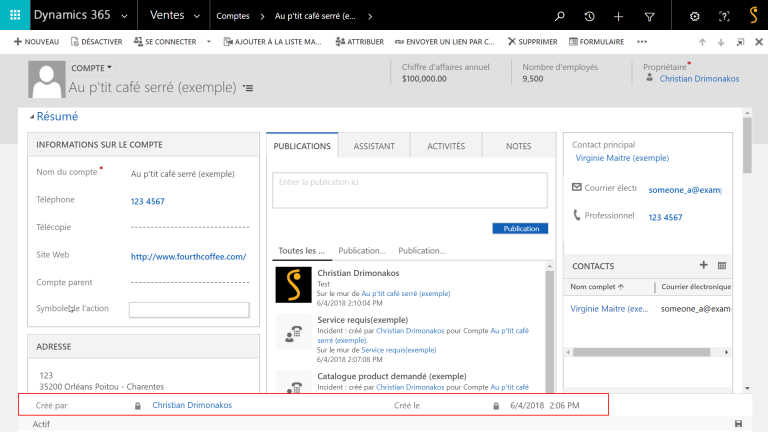Screen dimensions: 768x432
Task: Click the user profile icon in top bar
Action: [x=754, y=15]
